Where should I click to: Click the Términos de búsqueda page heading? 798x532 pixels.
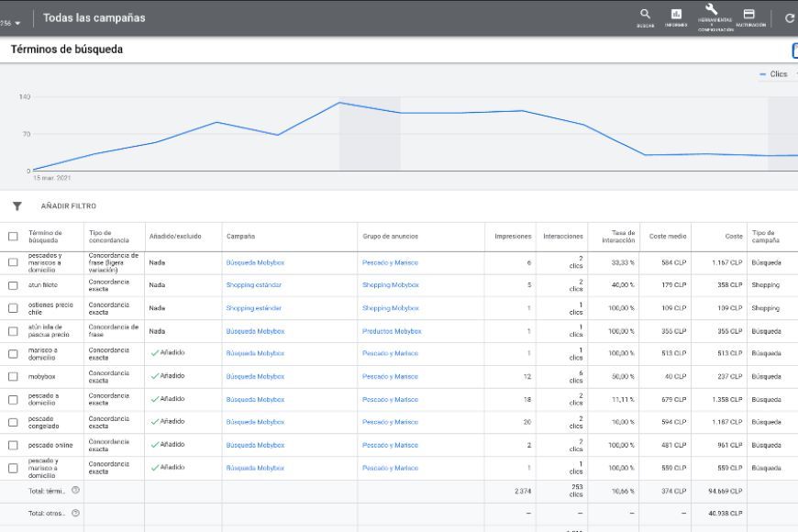pos(67,50)
